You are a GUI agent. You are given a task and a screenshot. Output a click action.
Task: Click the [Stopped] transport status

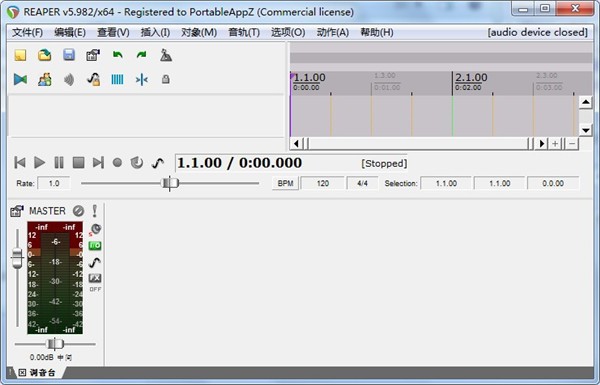[x=384, y=163]
